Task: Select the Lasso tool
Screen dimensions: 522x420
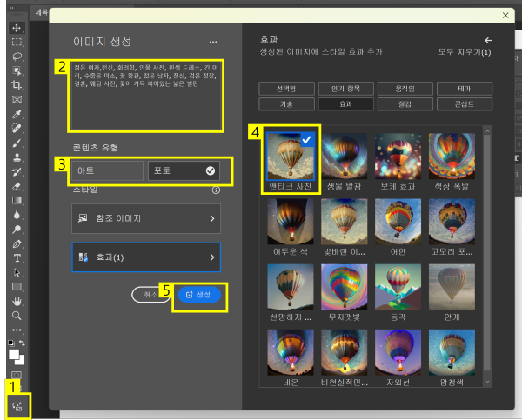Action: (x=17, y=57)
